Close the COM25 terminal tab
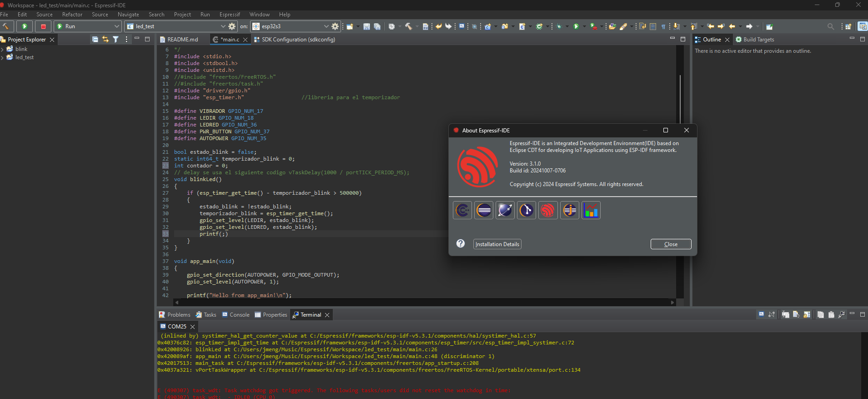 tap(192, 327)
